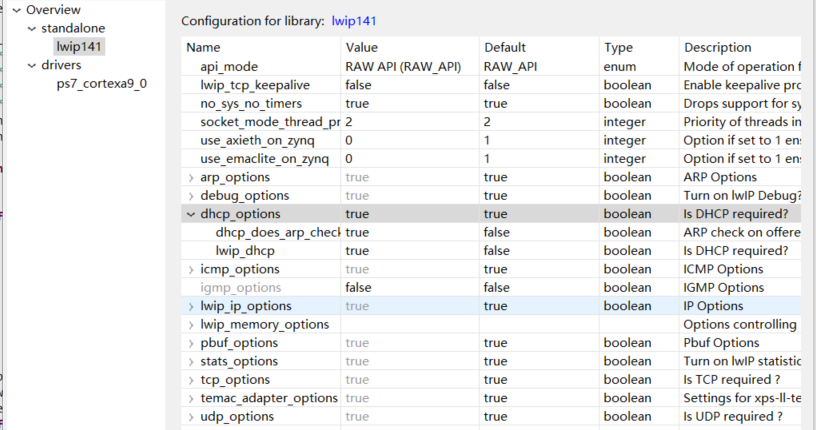Expand the lwip_memory_options row
This screenshot has width=816, height=430.
191,324
